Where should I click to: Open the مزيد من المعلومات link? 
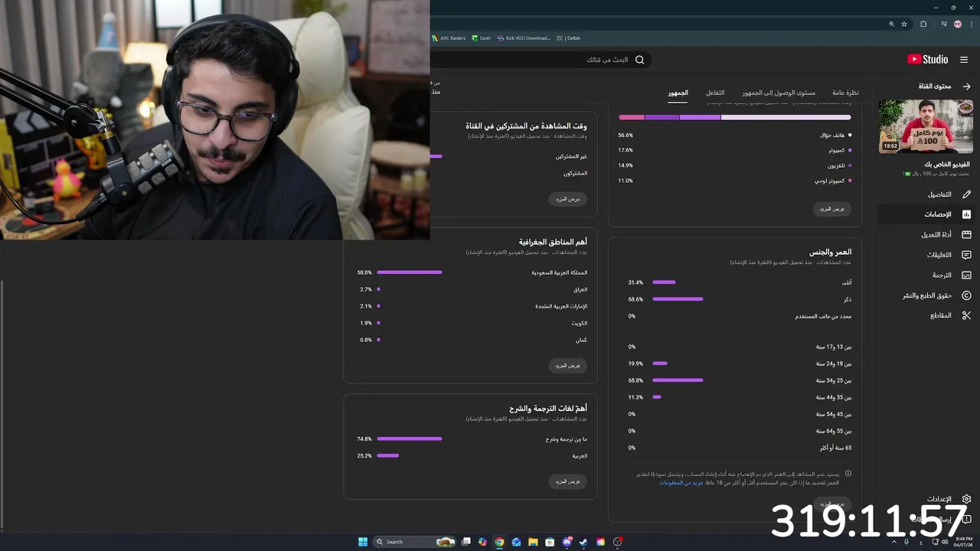pos(681,483)
